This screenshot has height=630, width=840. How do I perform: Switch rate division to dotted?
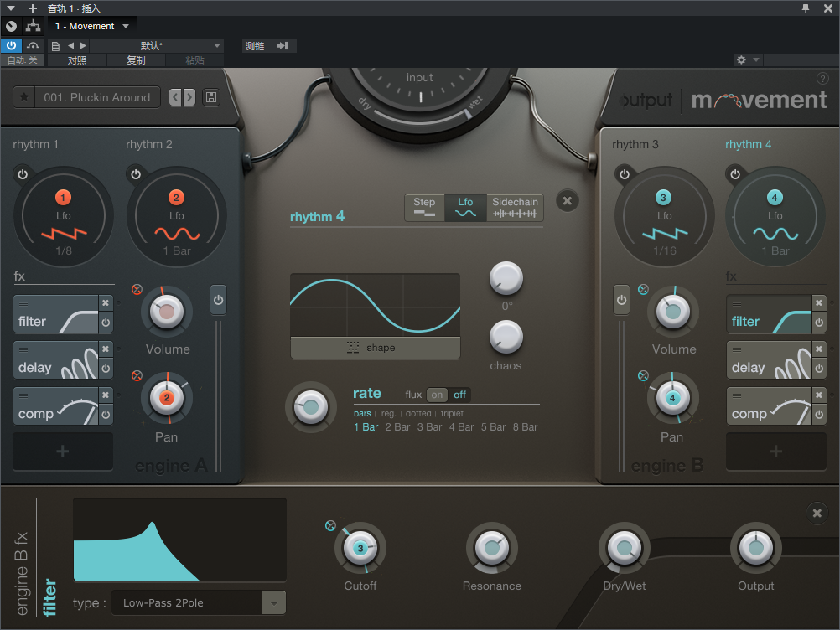pos(418,414)
